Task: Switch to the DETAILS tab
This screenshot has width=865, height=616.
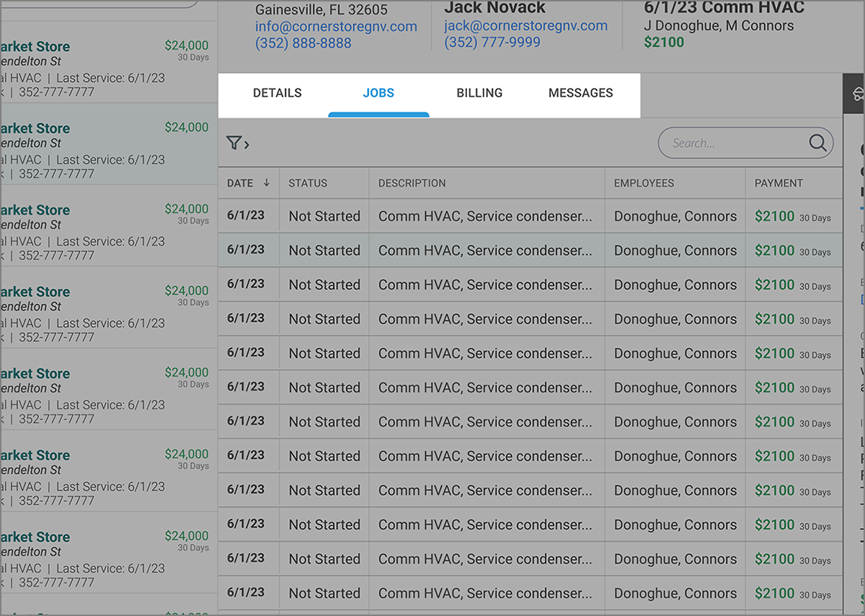Action: click(278, 93)
